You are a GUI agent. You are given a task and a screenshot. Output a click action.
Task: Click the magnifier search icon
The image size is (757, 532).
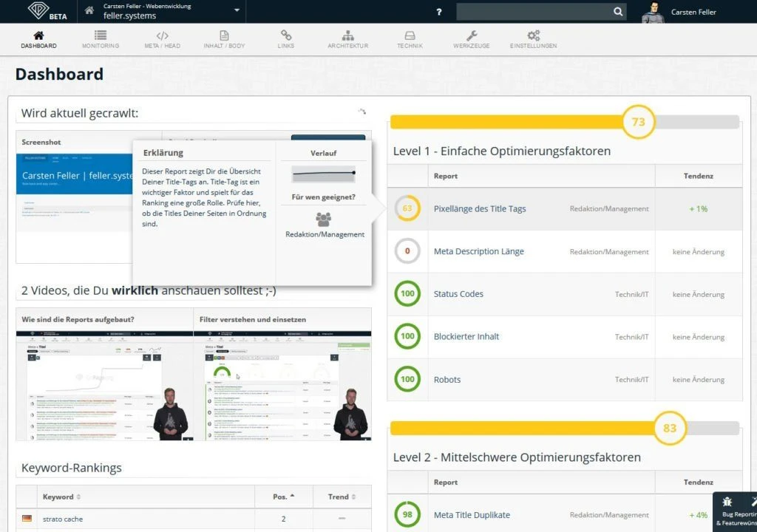click(x=618, y=12)
